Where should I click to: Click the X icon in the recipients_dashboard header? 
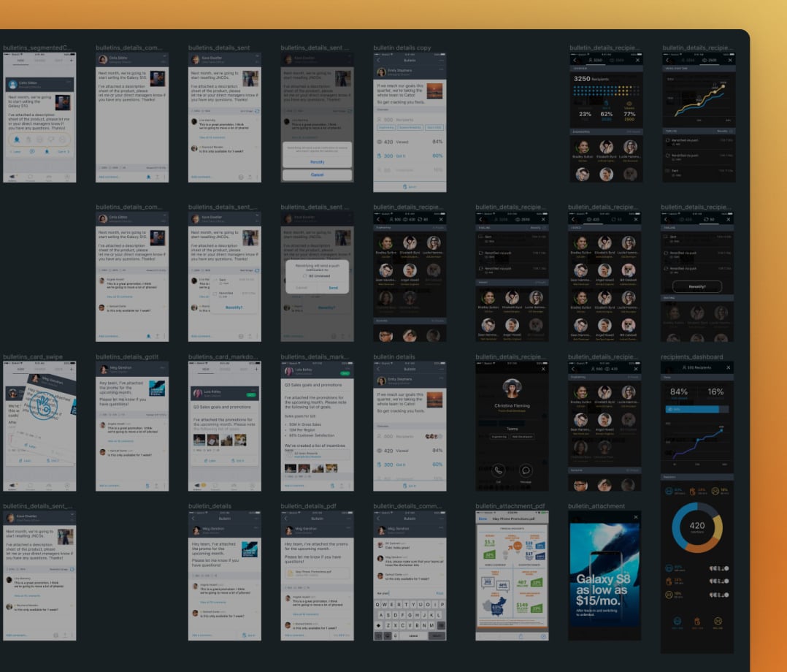[x=728, y=367]
